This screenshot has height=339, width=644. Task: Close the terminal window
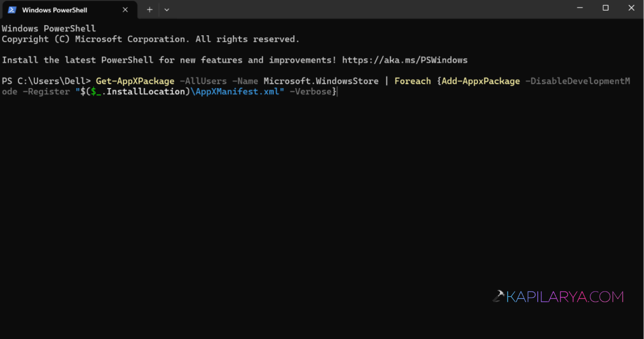[631, 8]
